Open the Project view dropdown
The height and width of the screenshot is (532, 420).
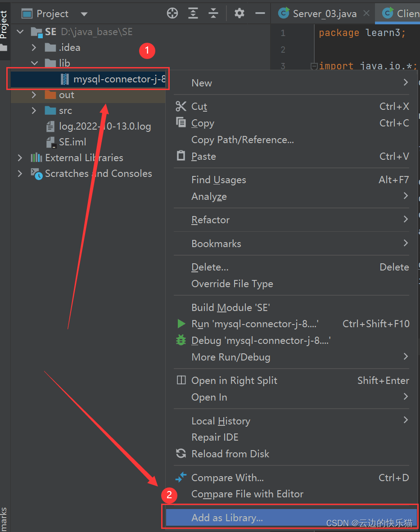[84, 14]
